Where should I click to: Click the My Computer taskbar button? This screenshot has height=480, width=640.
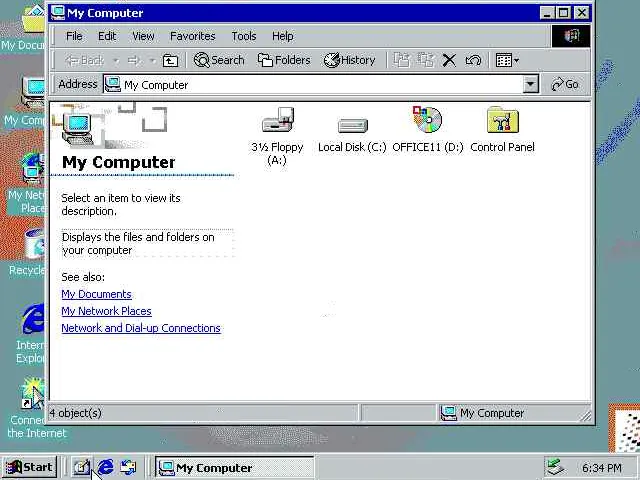235,467
